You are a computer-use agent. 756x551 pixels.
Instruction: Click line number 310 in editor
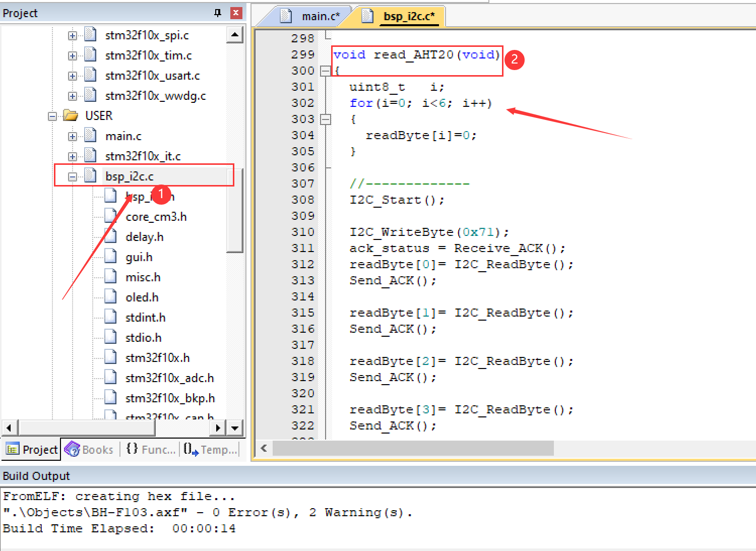point(302,232)
